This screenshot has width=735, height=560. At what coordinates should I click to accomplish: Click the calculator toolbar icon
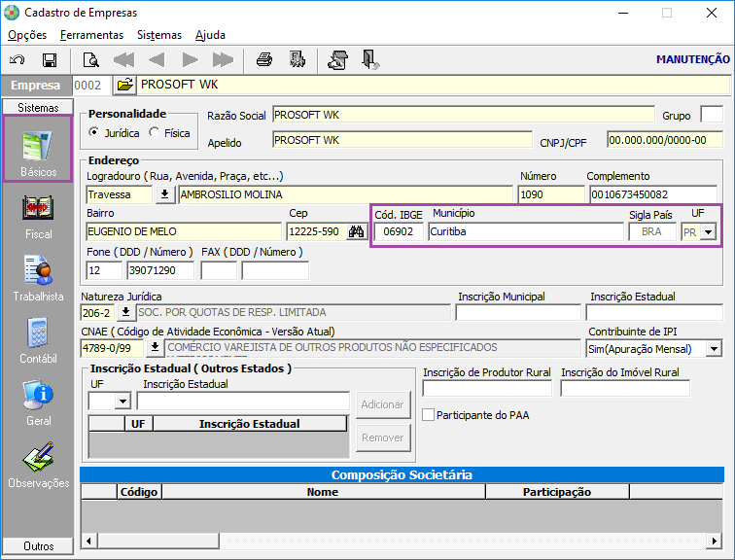click(x=338, y=60)
